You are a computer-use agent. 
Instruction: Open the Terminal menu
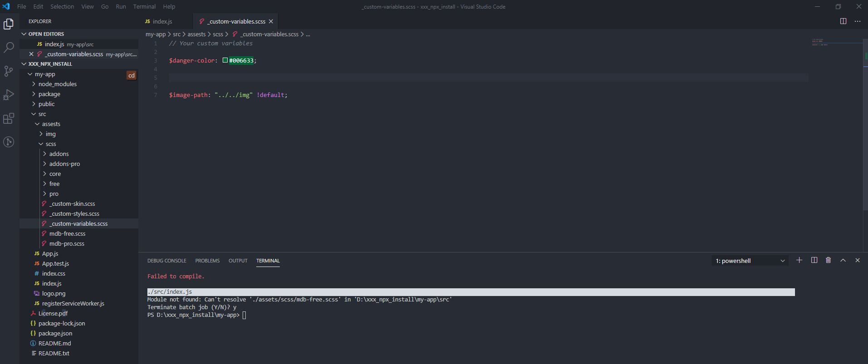[x=144, y=6]
